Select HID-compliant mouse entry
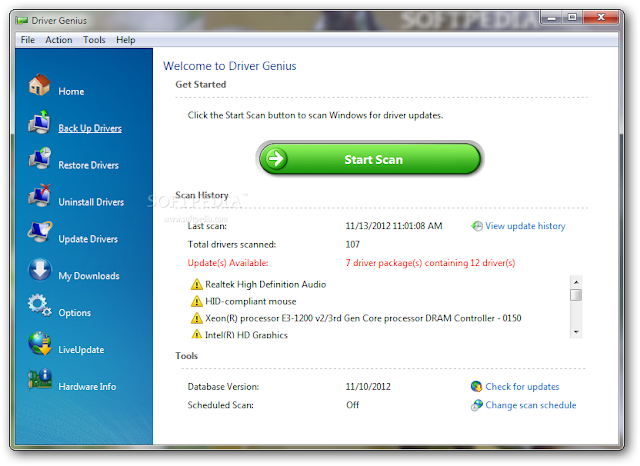This screenshot has width=640, height=466. coord(251,302)
